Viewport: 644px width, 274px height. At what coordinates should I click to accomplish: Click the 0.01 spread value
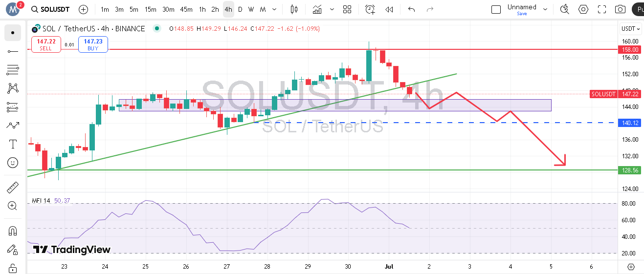69,44
